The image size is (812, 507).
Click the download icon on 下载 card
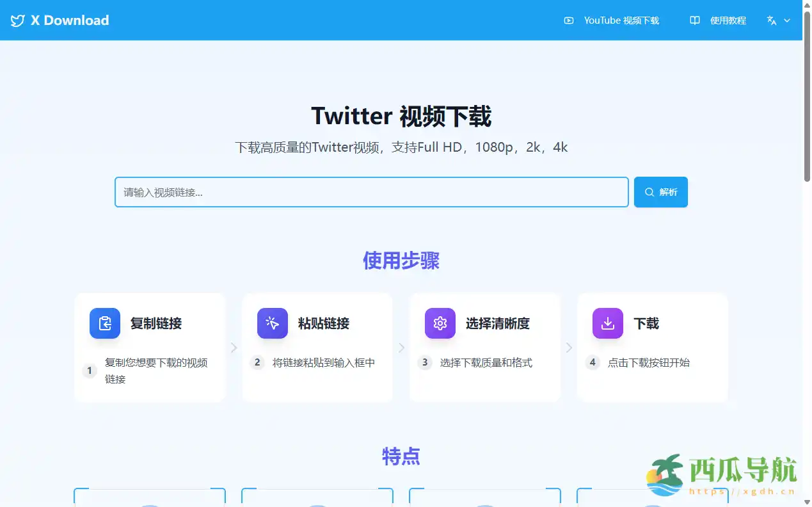(x=607, y=323)
